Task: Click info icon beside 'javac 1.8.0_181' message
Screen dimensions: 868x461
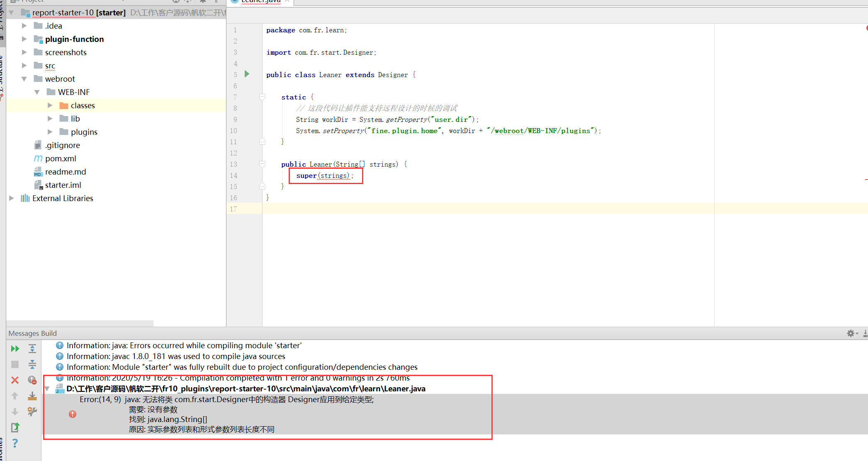Action: pos(60,356)
